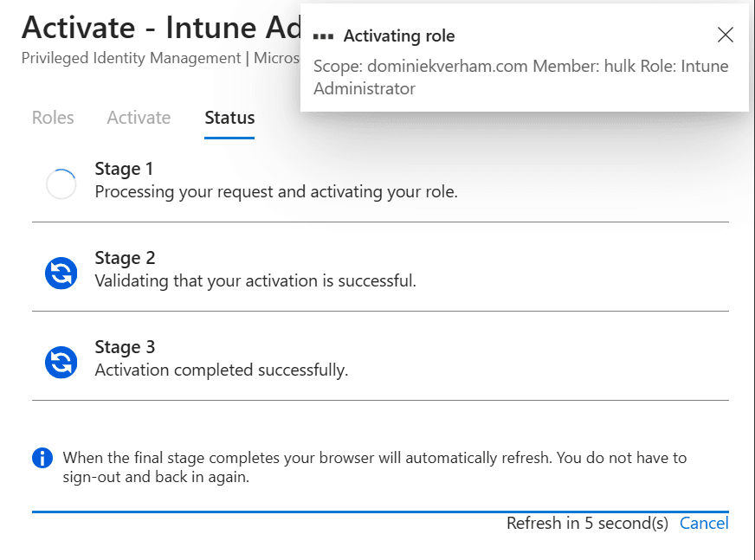Viewport: 755px width, 560px height.
Task: Cancel the automatic refresh countdown
Action: [704, 523]
